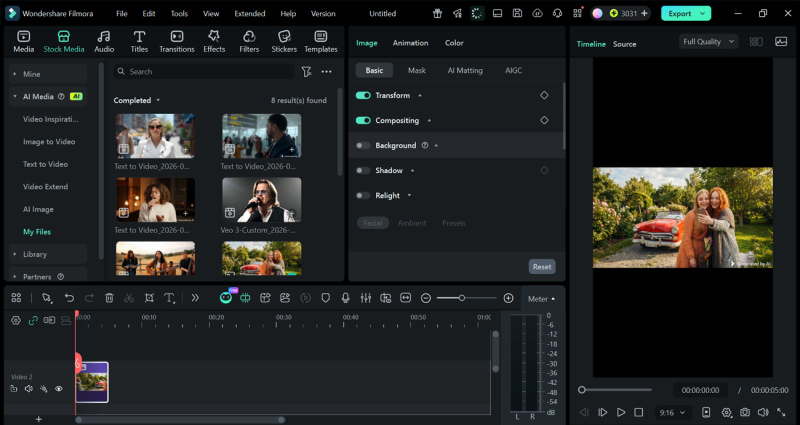800x425 pixels.
Task: Hide the Video 2 track with eye icon
Action: point(59,389)
